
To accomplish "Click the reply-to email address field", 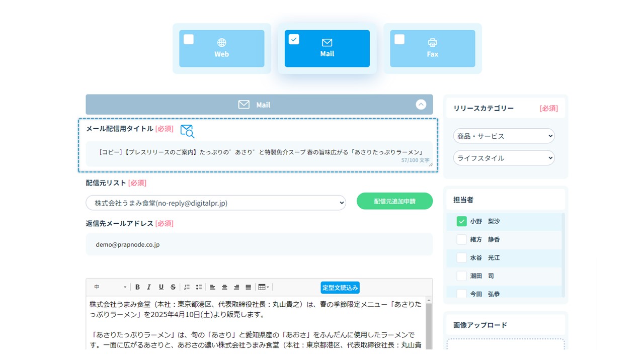I will click(259, 244).
